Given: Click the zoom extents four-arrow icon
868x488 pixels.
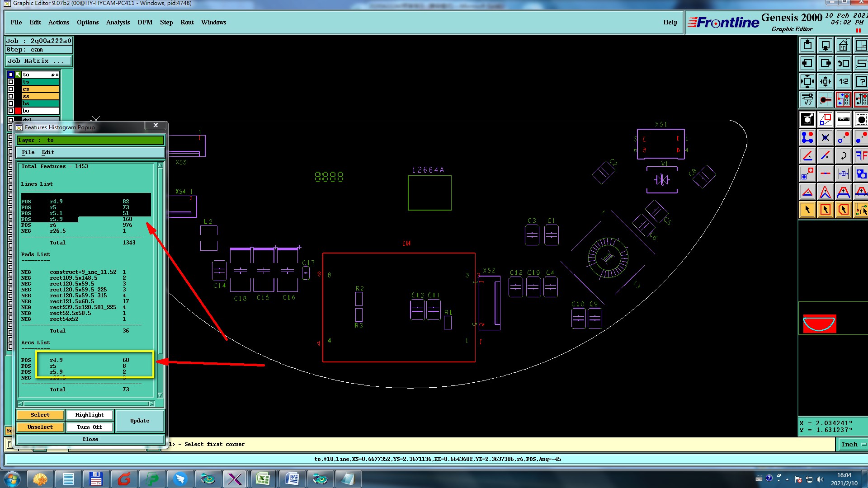Looking at the screenshot, I should click(x=807, y=81).
